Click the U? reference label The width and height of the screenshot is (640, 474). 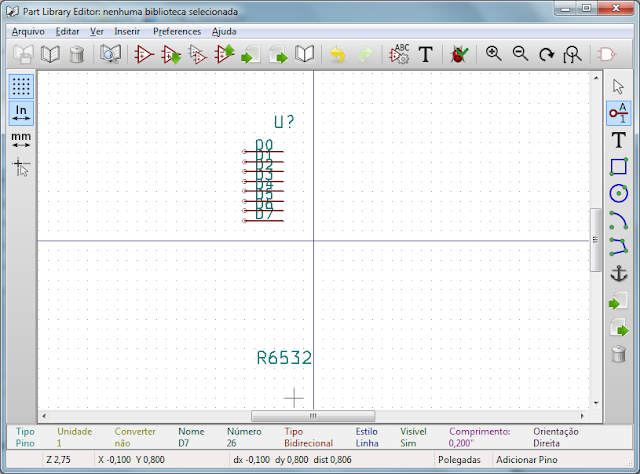tap(284, 122)
